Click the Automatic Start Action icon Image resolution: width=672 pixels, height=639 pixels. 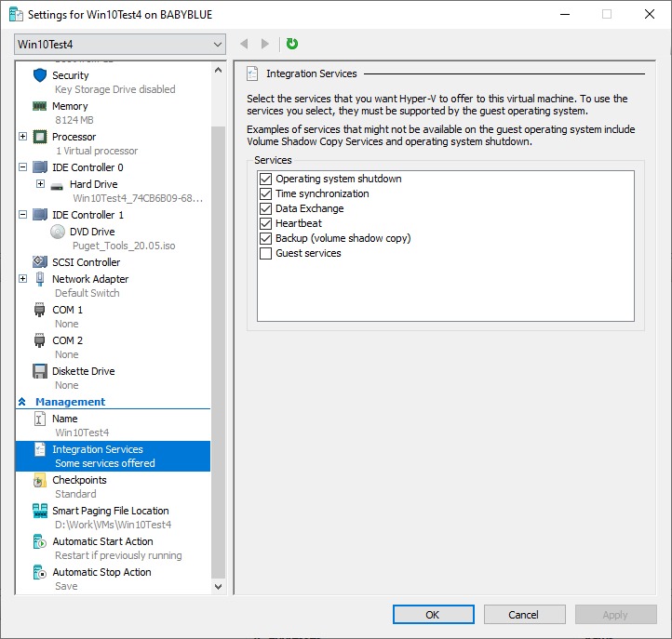coord(40,541)
